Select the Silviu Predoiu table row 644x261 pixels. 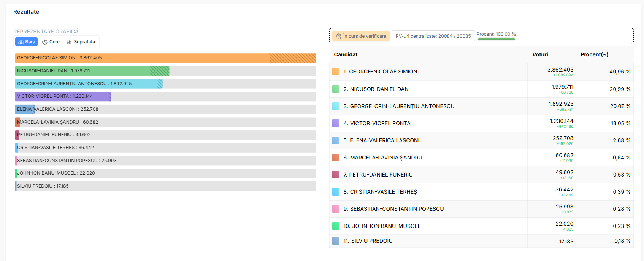click(x=481, y=241)
